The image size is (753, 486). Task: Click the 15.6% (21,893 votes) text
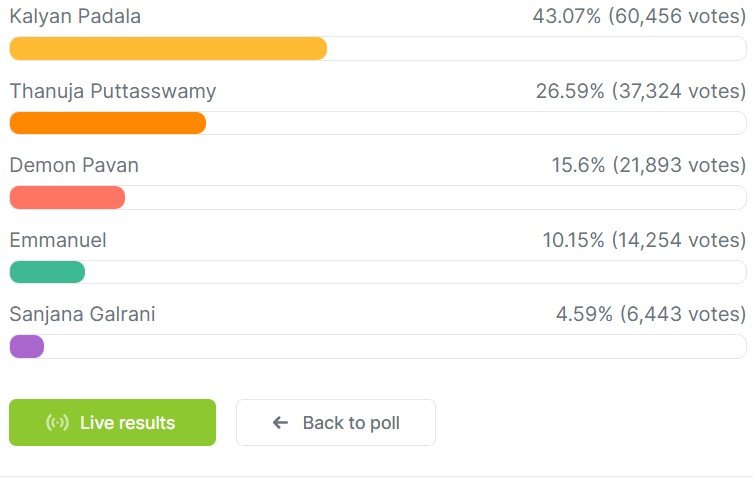649,165
